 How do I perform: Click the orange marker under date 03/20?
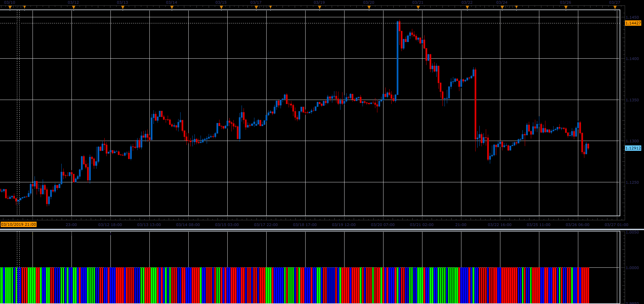coord(369,7)
